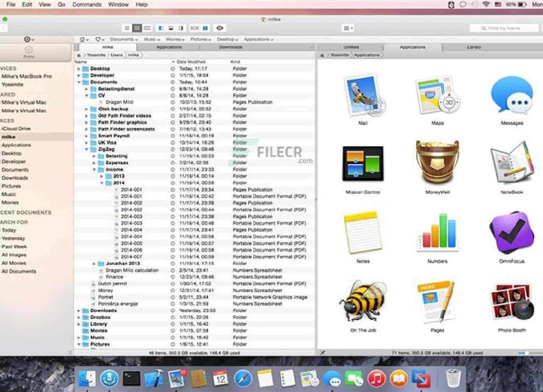The height and width of the screenshot is (392, 543).
Task: Select the Finance spreadsheet row
Action: 195,277
